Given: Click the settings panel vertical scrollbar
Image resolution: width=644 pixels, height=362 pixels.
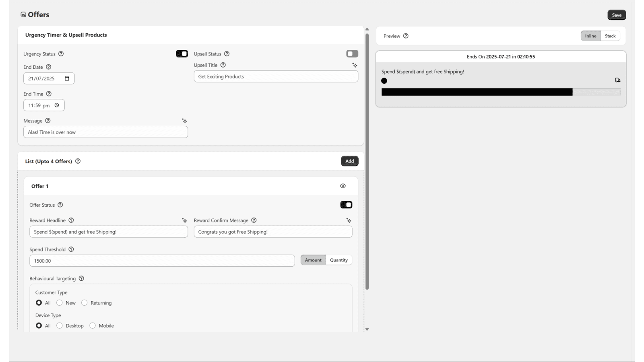Looking at the screenshot, I should pos(367,161).
